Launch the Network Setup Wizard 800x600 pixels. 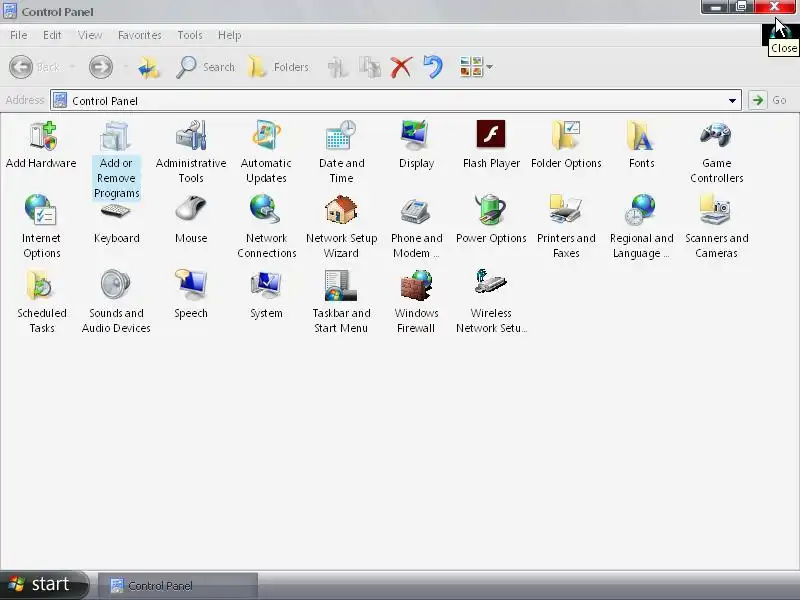[x=341, y=227]
